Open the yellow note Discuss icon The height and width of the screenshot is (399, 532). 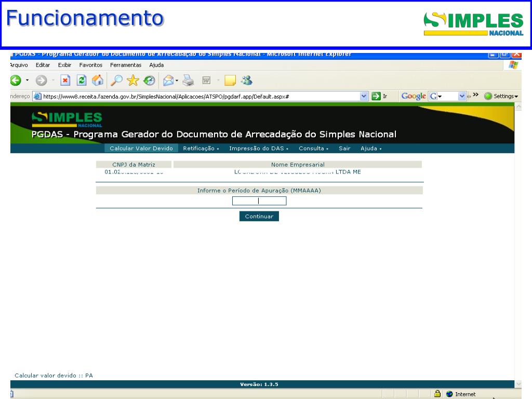[230, 81]
